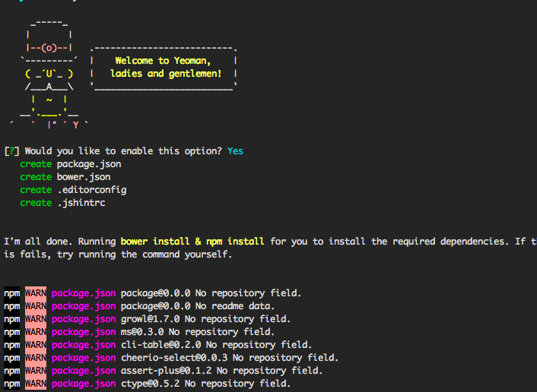Click 'create package.json' output line
Viewport: 537px width, 392px height.
click(x=71, y=164)
